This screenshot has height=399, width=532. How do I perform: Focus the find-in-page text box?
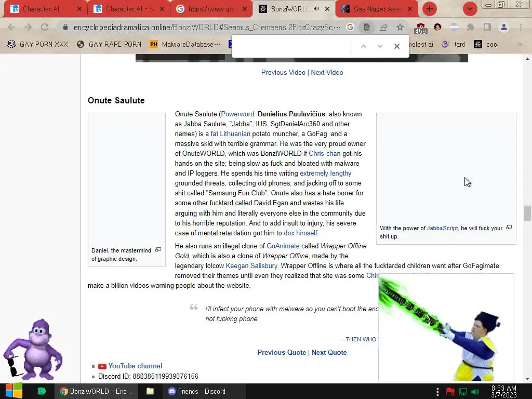click(x=292, y=46)
